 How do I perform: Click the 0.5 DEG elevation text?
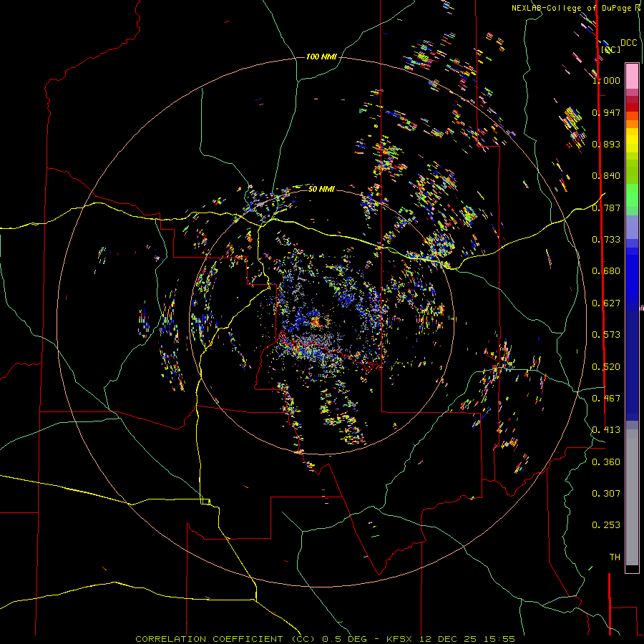pos(344,639)
